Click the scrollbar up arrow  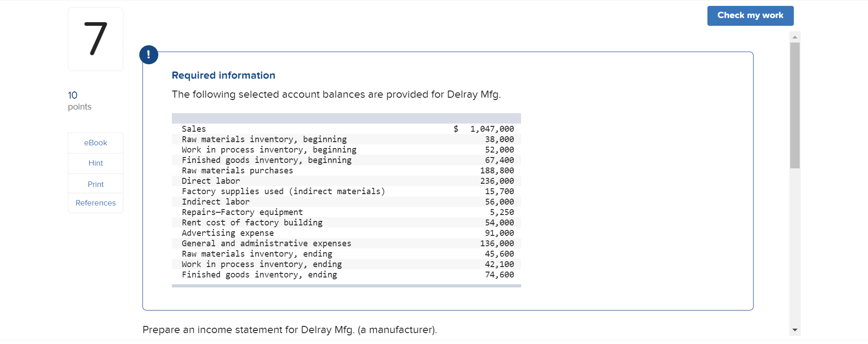[x=795, y=37]
